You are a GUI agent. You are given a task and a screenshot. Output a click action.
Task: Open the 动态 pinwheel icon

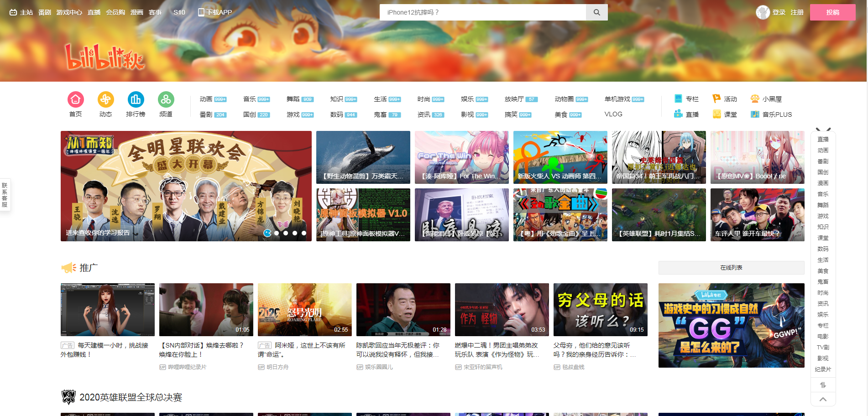[105, 99]
